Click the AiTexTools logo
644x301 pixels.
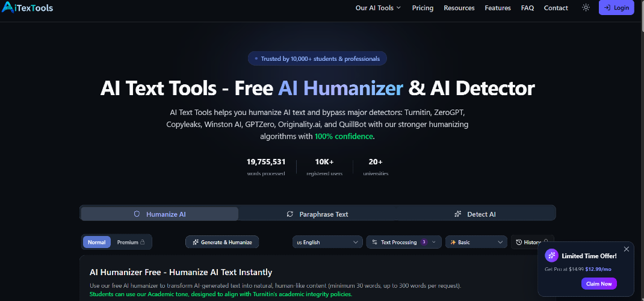coord(28,7)
